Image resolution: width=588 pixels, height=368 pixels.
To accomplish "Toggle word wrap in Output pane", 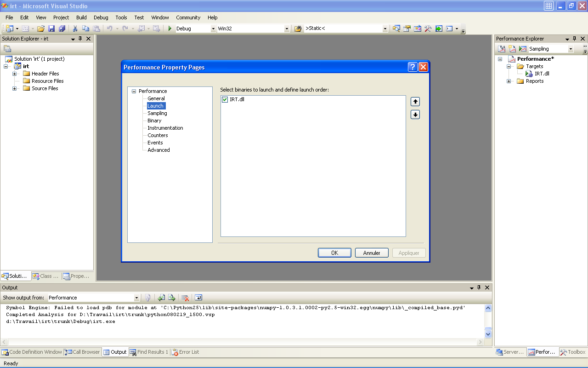I will (198, 298).
